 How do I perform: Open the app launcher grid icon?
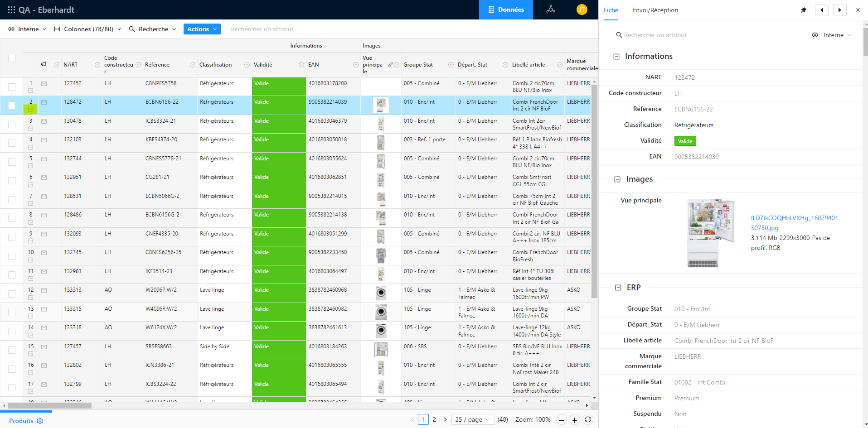(x=11, y=10)
